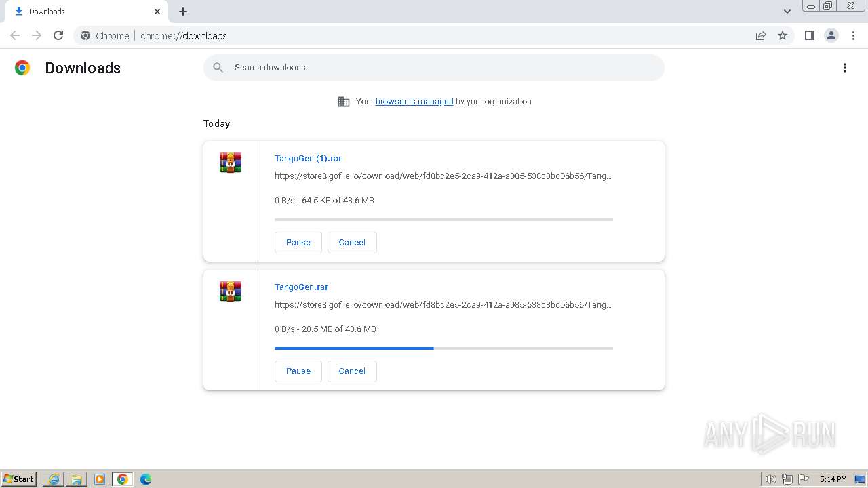Click the Chrome logo beside Downloads
This screenshot has width=868, height=488.
point(22,68)
